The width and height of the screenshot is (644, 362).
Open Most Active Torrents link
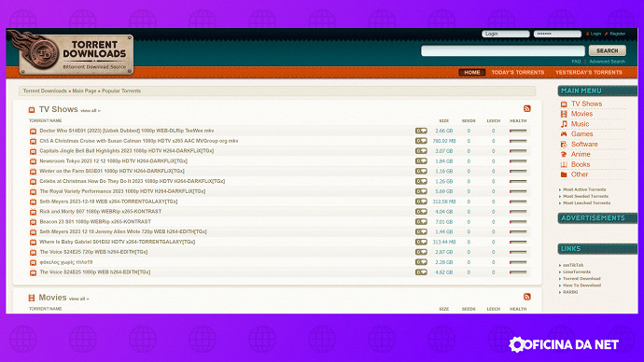584,189
